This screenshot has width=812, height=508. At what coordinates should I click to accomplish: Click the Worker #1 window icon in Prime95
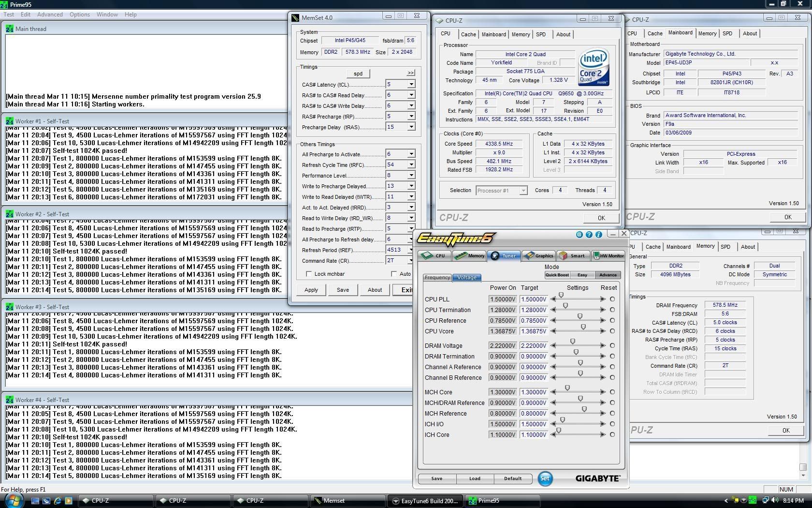click(10, 121)
